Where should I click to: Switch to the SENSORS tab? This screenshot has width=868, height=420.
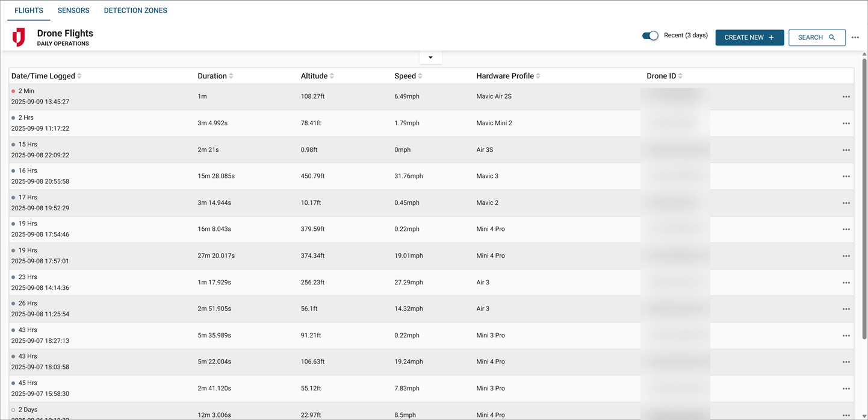[x=73, y=10]
